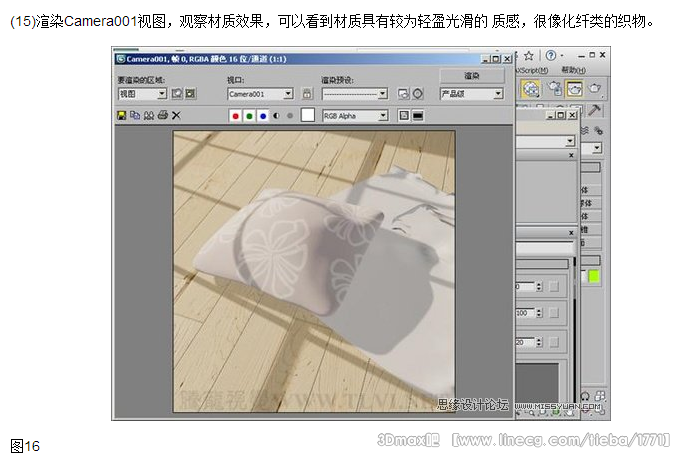Click the Rendered Frame Window teapot icon

pos(574,89)
